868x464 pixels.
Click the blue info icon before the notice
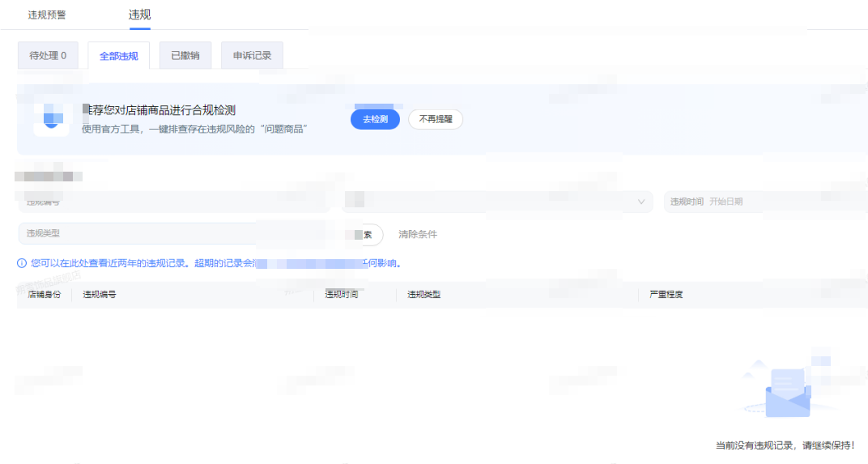(x=22, y=263)
